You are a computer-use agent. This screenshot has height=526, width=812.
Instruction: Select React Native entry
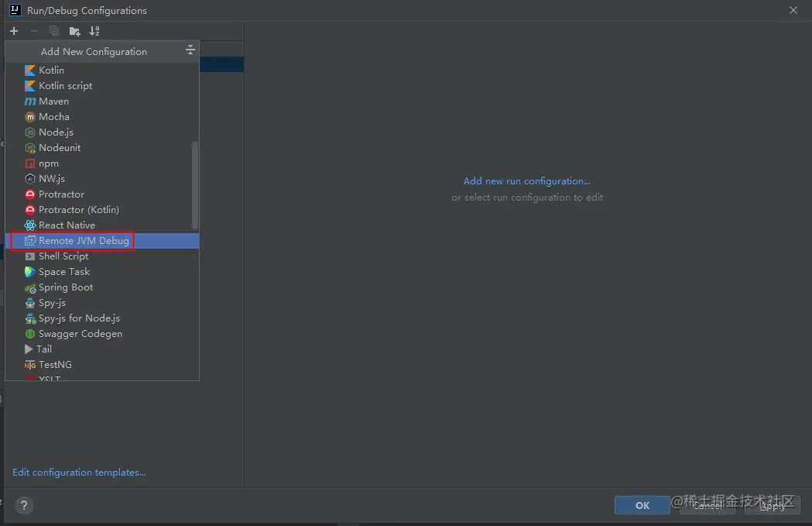point(102,225)
